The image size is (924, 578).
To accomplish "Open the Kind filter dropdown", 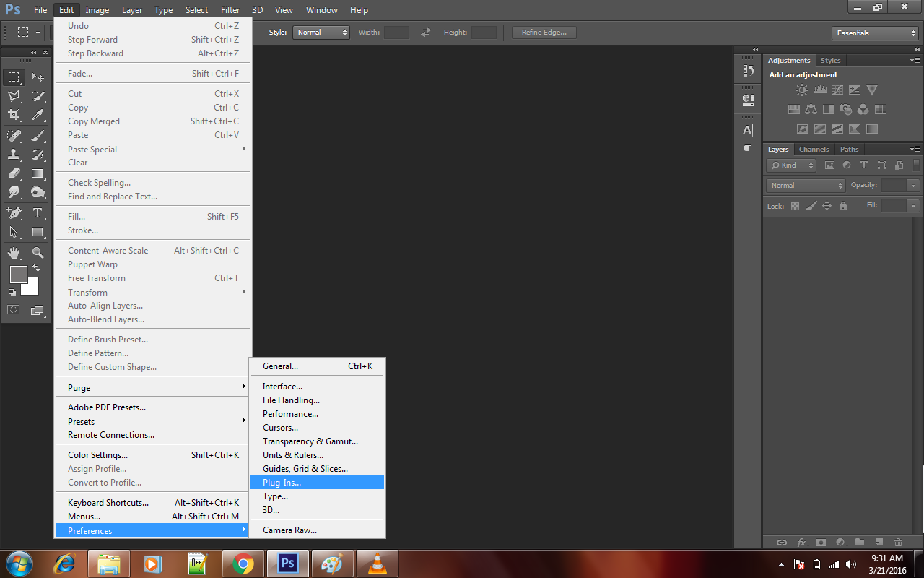I will pos(791,165).
